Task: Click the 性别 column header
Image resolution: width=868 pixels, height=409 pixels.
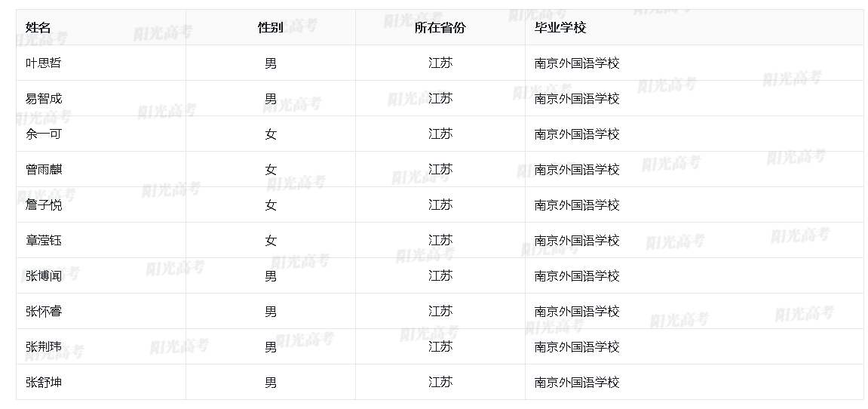Action: [x=271, y=28]
